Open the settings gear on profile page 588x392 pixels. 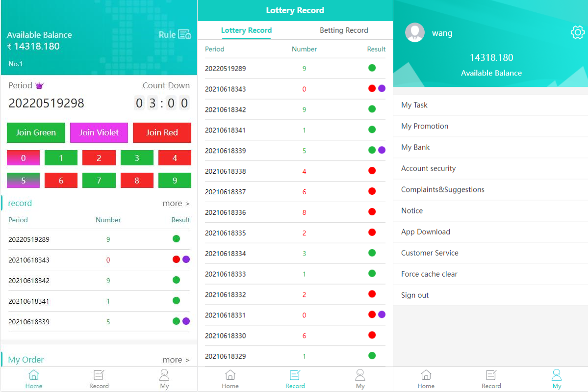(x=577, y=32)
